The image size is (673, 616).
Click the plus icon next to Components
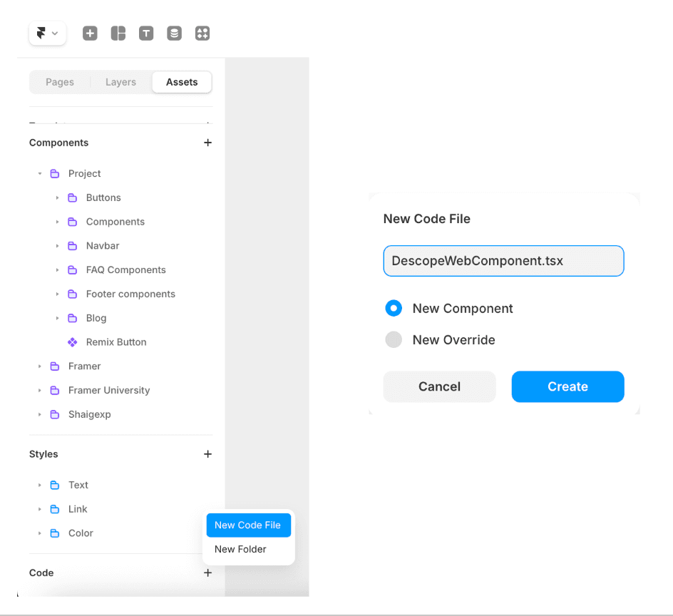[207, 143]
